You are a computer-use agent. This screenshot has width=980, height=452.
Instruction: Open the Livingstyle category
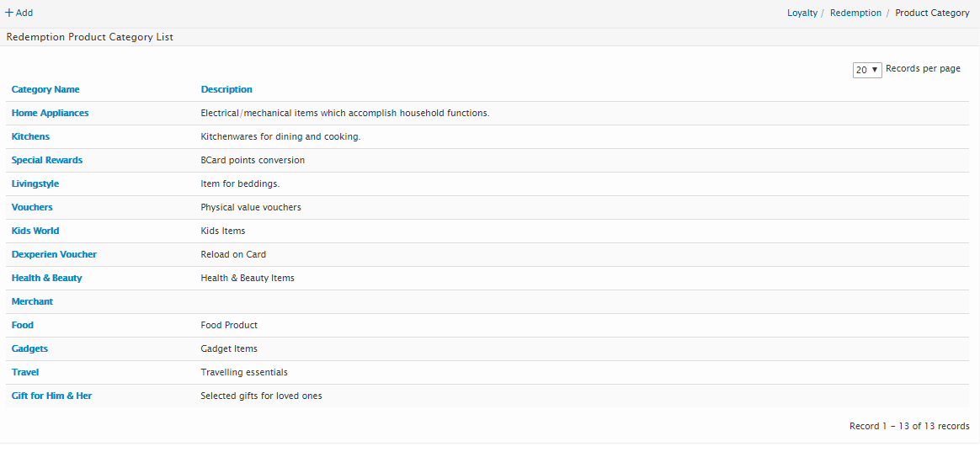click(35, 183)
